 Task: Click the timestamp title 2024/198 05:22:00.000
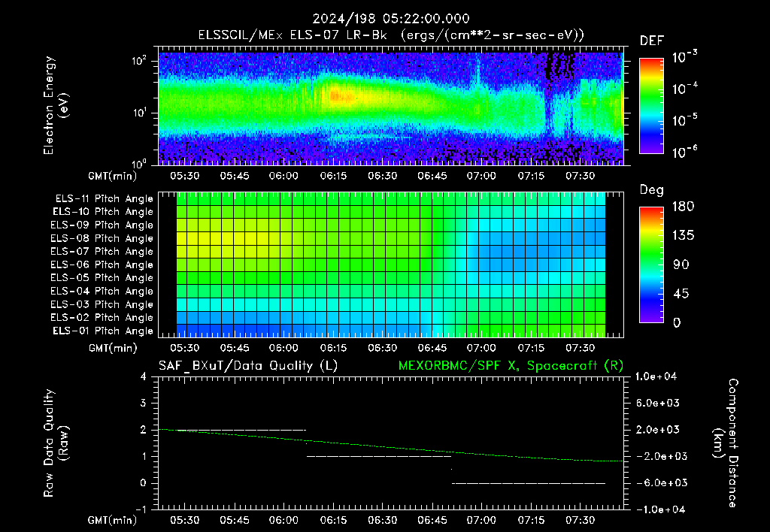(x=391, y=19)
